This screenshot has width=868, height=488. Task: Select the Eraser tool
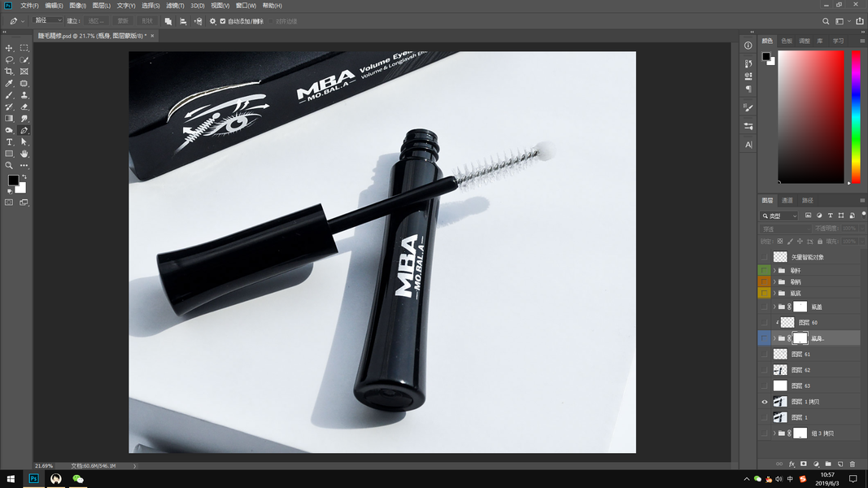(24, 107)
